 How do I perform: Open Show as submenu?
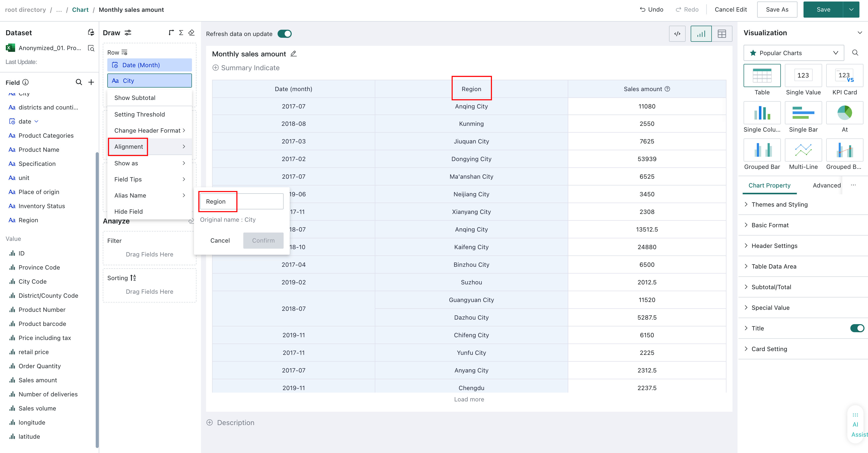(x=149, y=163)
